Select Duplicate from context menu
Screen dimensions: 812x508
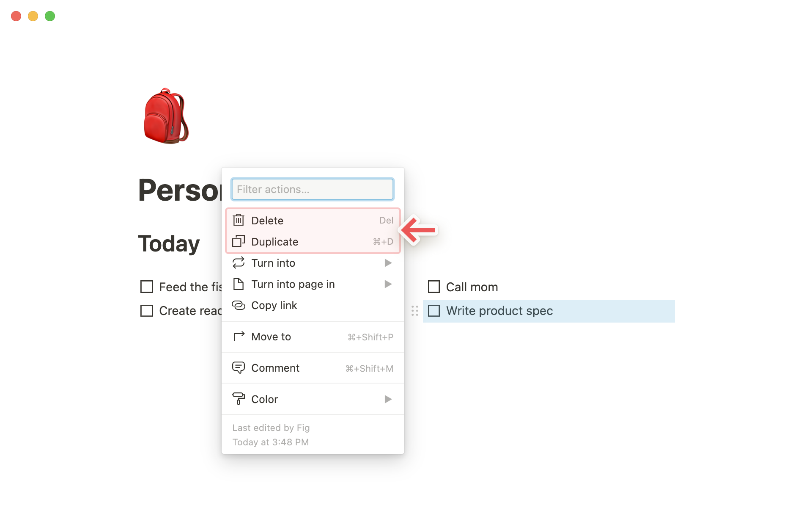tap(274, 242)
